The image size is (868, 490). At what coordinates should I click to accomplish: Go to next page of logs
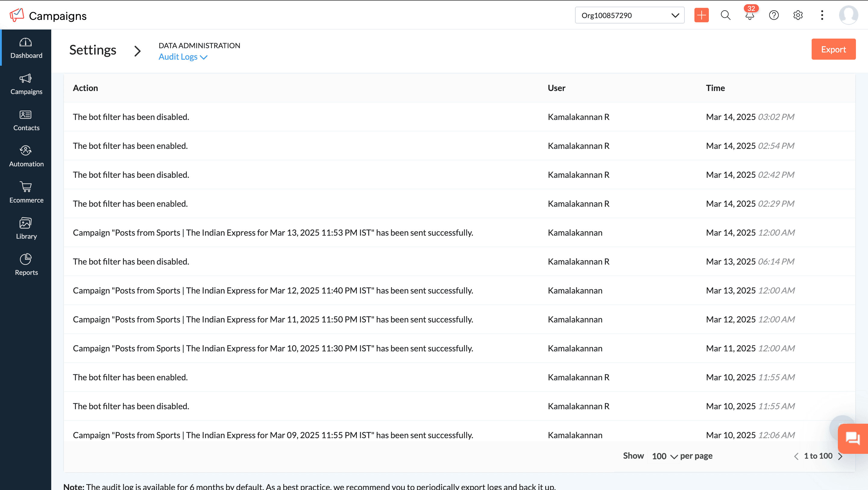[840, 456]
